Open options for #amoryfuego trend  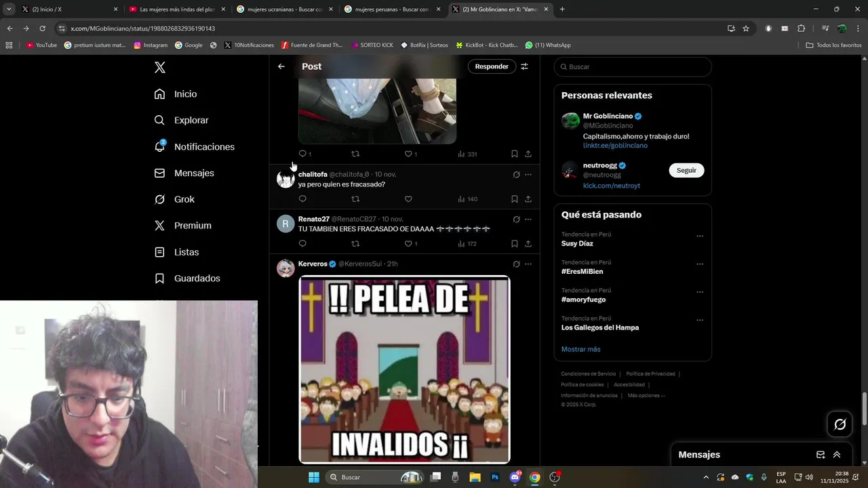click(700, 292)
